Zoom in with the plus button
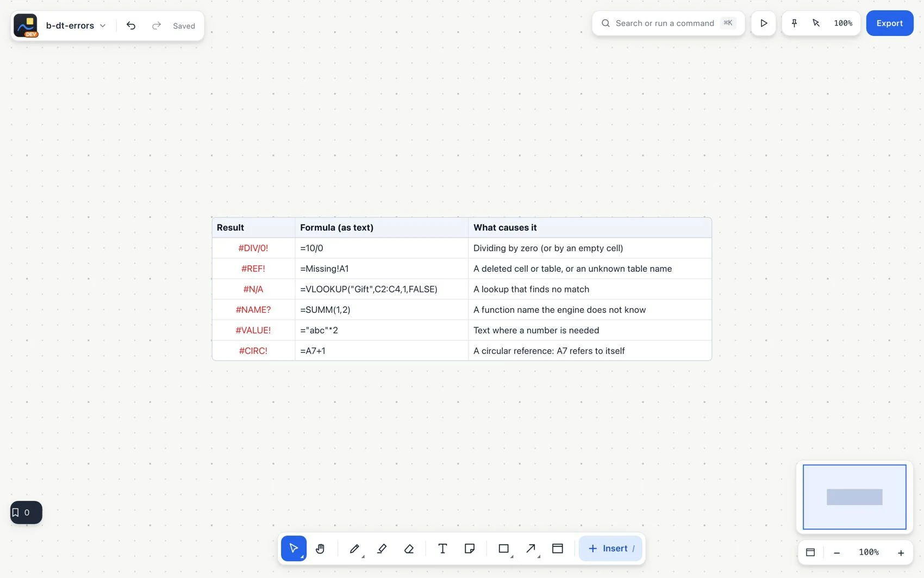The height and width of the screenshot is (578, 924). [x=901, y=552]
